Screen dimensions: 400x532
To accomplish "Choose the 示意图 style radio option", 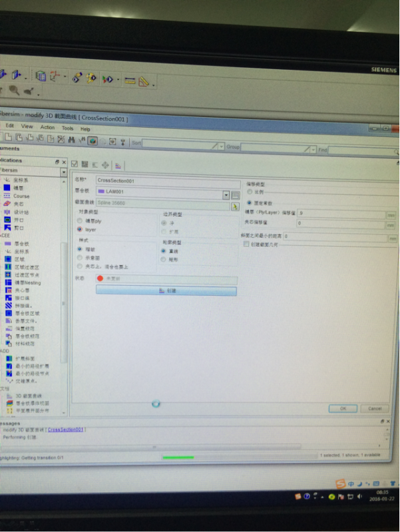I will pos(80,258).
